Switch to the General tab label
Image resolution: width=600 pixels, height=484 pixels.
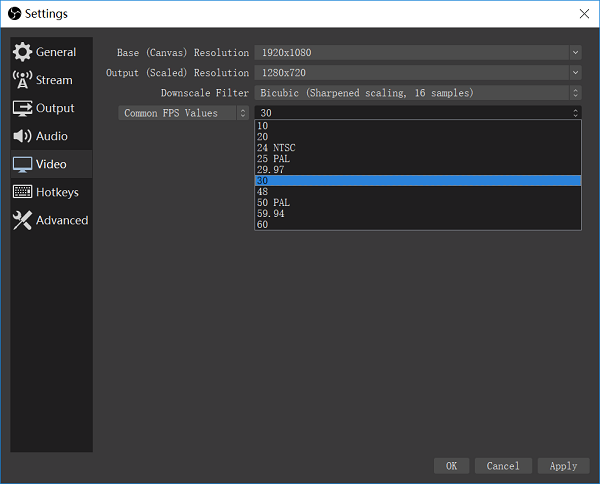tap(56, 52)
